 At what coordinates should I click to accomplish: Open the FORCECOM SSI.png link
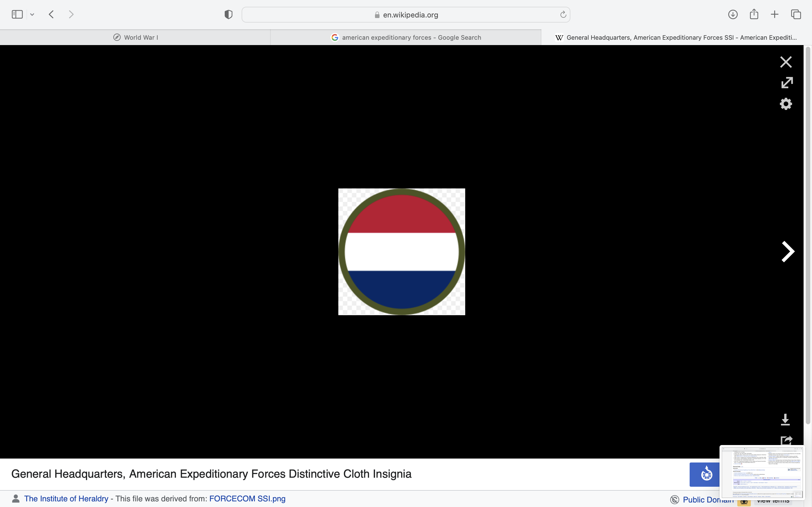pyautogui.click(x=247, y=499)
